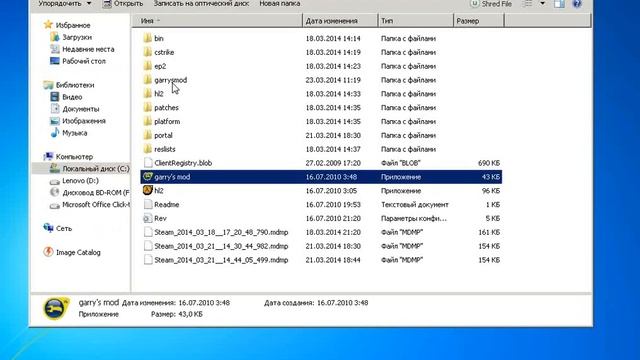Click the Readme text document icon
This screenshot has width=640, height=360.
pyautogui.click(x=148, y=204)
